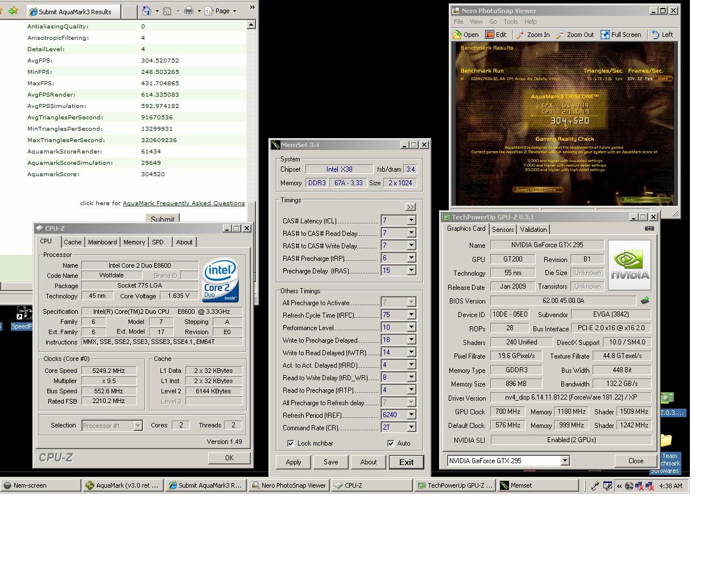Click the RSS feeds icon in browser
Screen dimensions: 728x582
167,11
